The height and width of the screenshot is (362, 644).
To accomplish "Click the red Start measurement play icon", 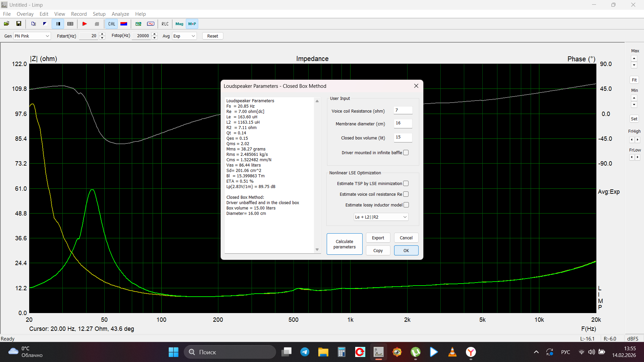I will (x=85, y=24).
